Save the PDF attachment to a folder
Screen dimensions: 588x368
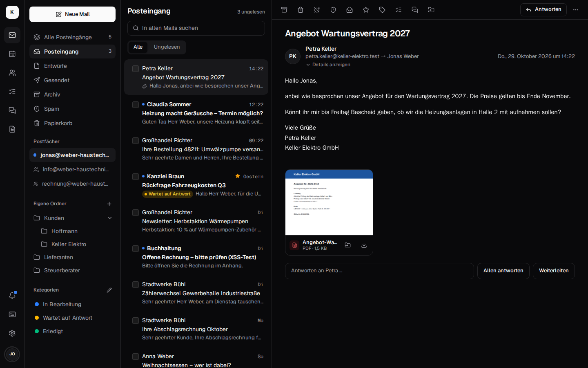click(347, 245)
